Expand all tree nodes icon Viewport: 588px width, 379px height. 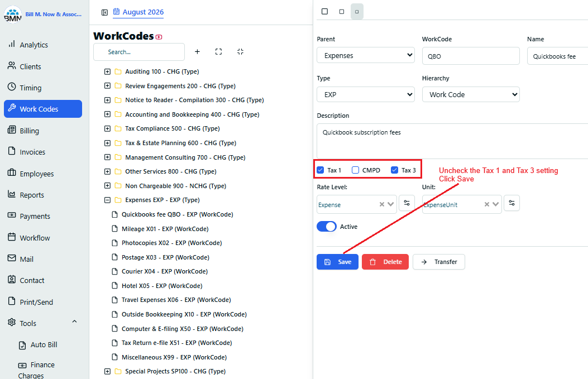219,52
